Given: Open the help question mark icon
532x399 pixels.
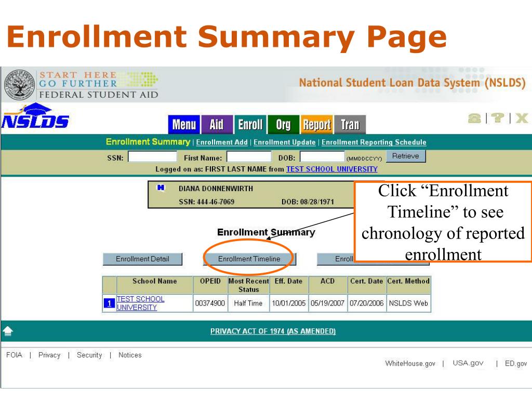Looking at the screenshot, I should (x=497, y=118).
